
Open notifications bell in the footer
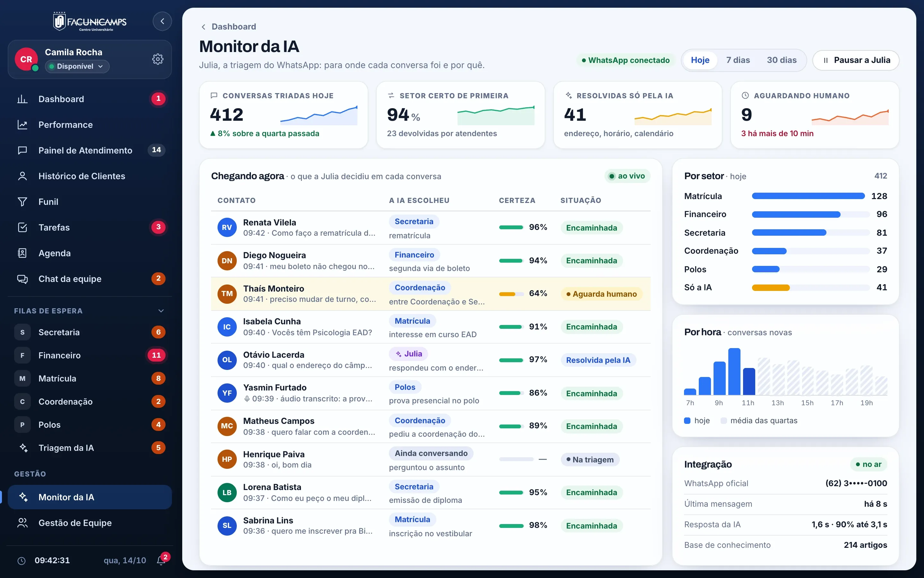pyautogui.click(x=161, y=560)
